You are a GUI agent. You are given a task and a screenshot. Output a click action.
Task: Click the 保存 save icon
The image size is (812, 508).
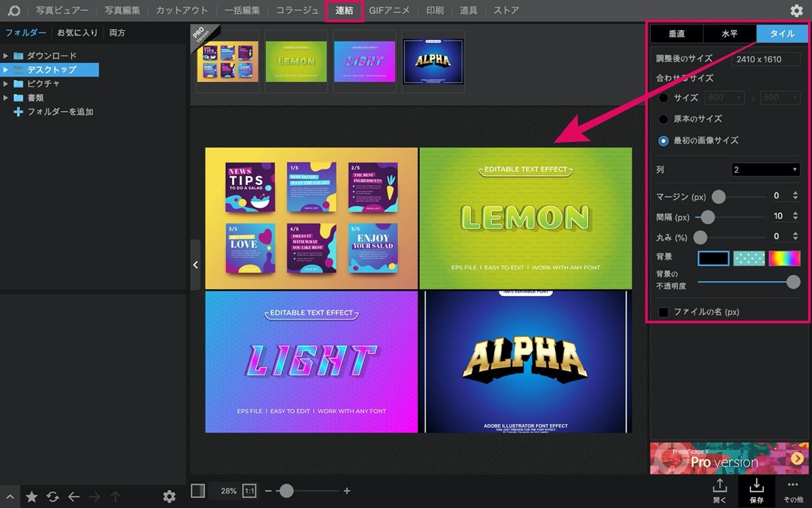pos(757,490)
